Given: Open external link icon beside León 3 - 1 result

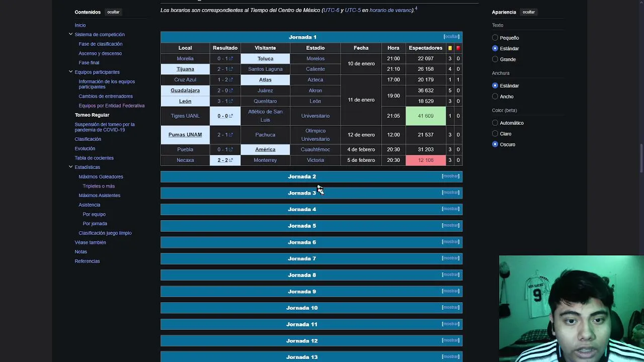Looking at the screenshot, I should point(231,101).
